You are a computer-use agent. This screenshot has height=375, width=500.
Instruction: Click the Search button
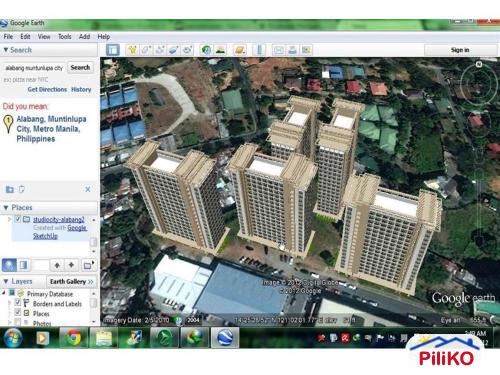pyautogui.click(x=80, y=67)
